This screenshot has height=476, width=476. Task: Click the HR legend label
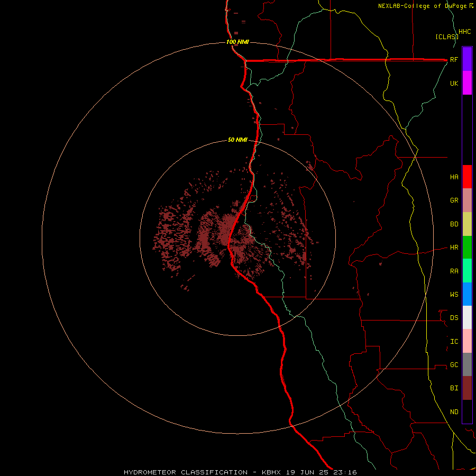tap(454, 248)
